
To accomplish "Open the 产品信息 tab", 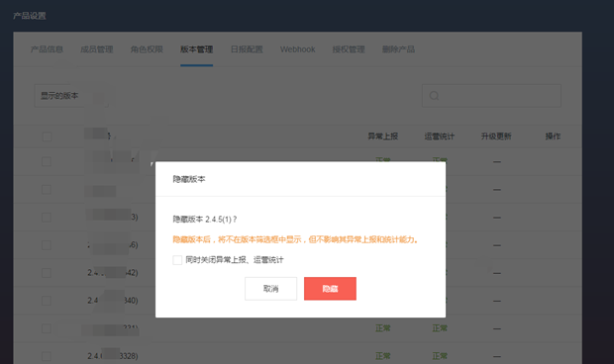I will 47,49.
